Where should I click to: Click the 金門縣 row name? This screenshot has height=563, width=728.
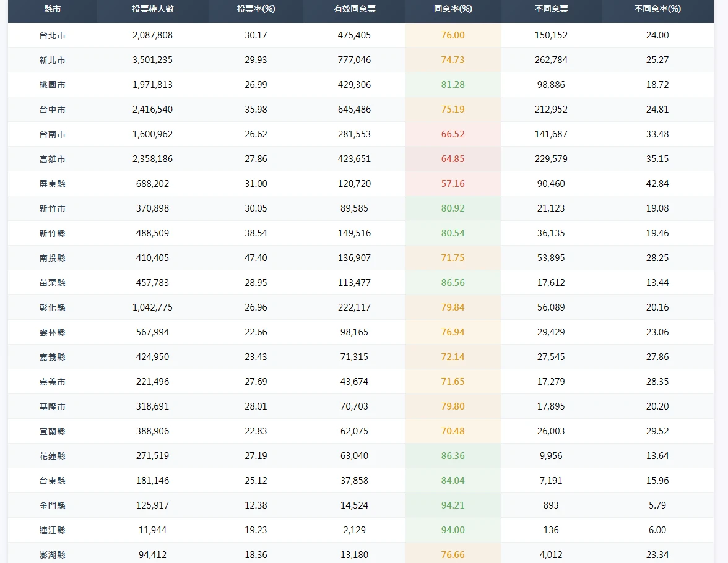(53, 505)
